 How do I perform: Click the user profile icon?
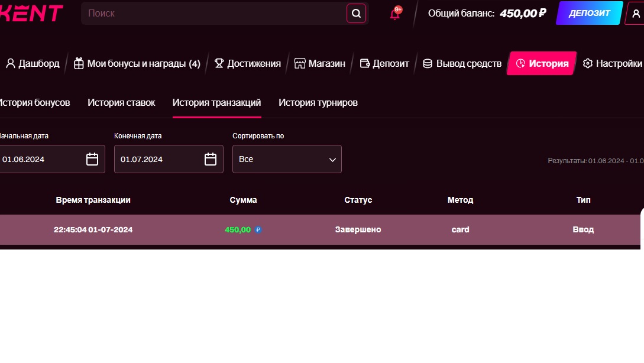636,14
